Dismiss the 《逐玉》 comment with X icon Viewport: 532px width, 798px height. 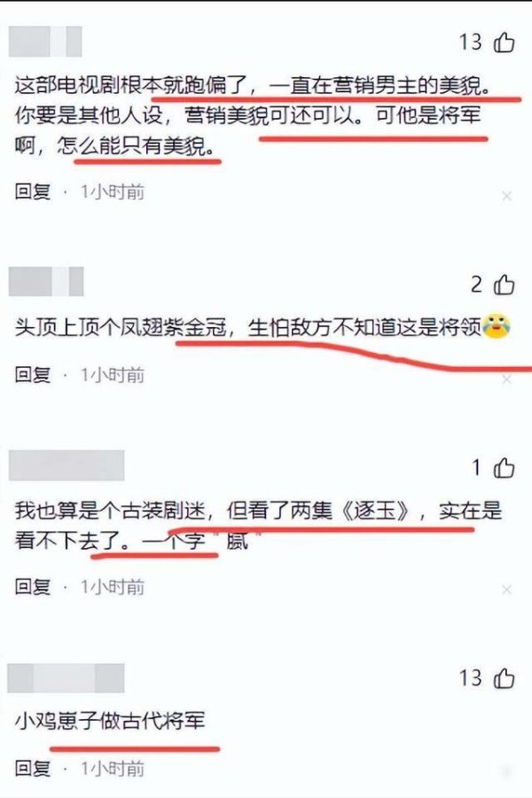(506, 590)
